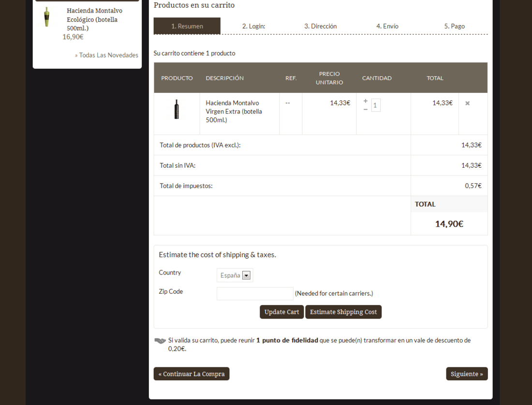Click the REF. column header
Viewport: 532px width, 405px height.
[x=291, y=78]
